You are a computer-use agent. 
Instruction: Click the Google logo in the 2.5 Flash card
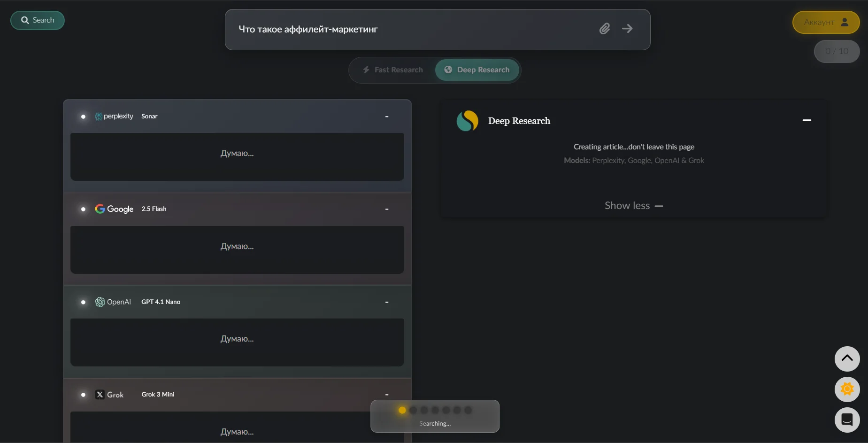click(x=114, y=209)
